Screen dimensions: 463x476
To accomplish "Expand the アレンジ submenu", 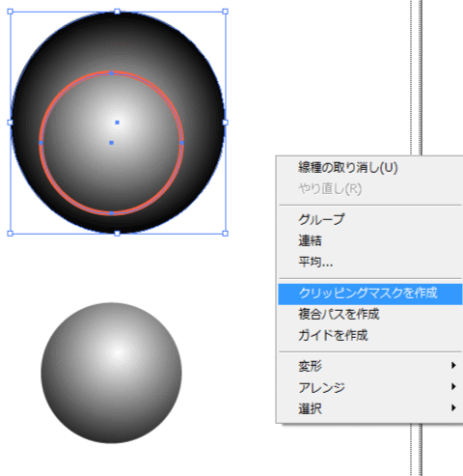I will [369, 387].
